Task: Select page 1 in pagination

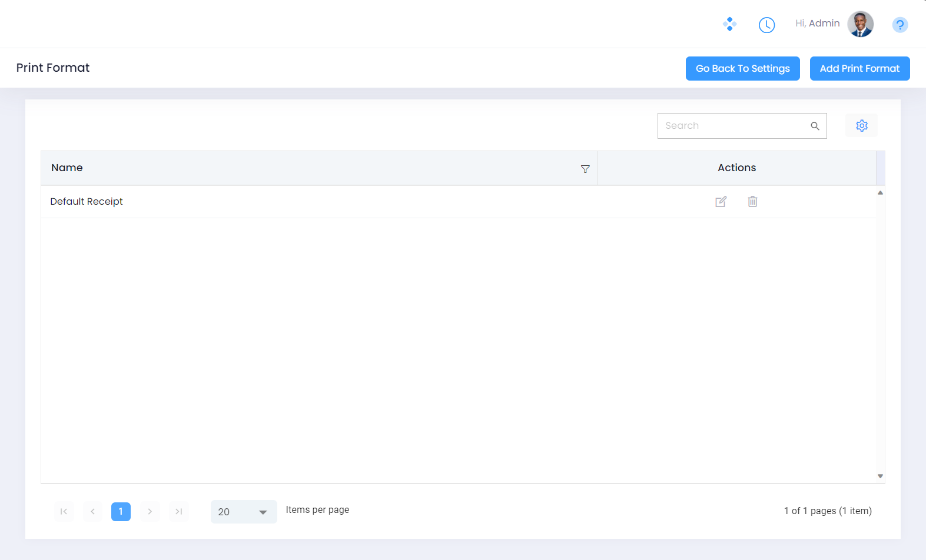Action: click(x=121, y=512)
